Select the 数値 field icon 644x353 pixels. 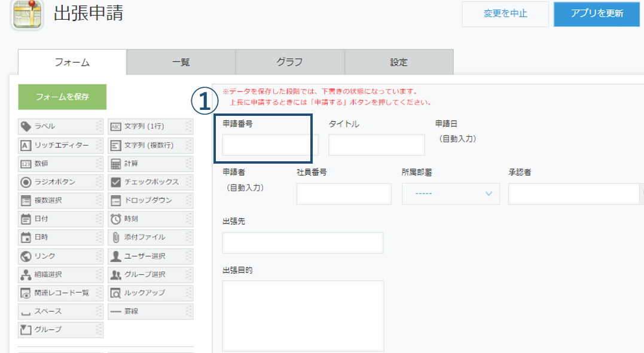pos(26,164)
